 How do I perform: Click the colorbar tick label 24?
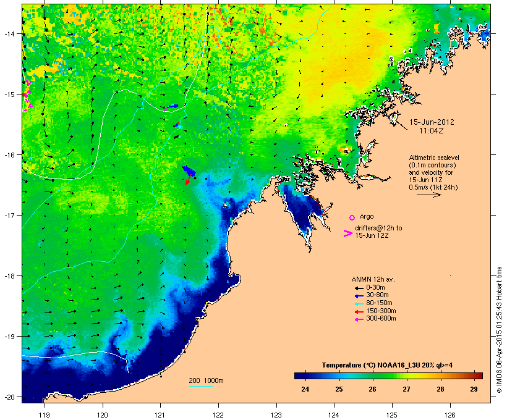[305, 389]
